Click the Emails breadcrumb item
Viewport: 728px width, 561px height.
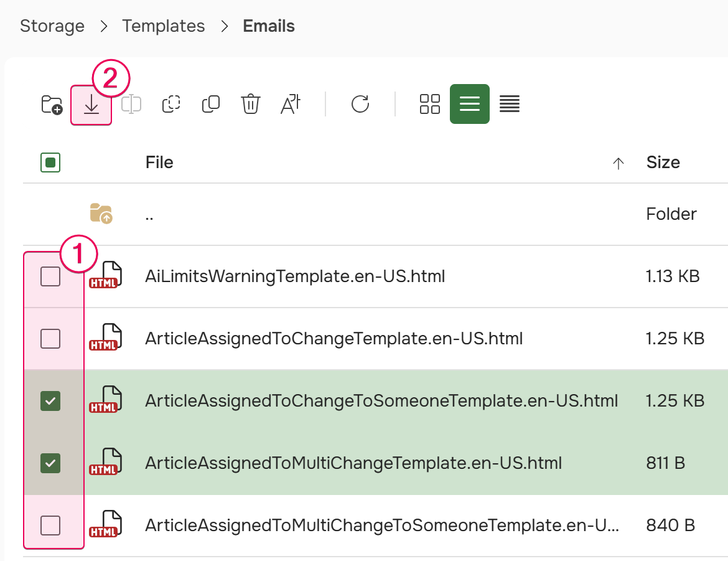click(x=269, y=26)
